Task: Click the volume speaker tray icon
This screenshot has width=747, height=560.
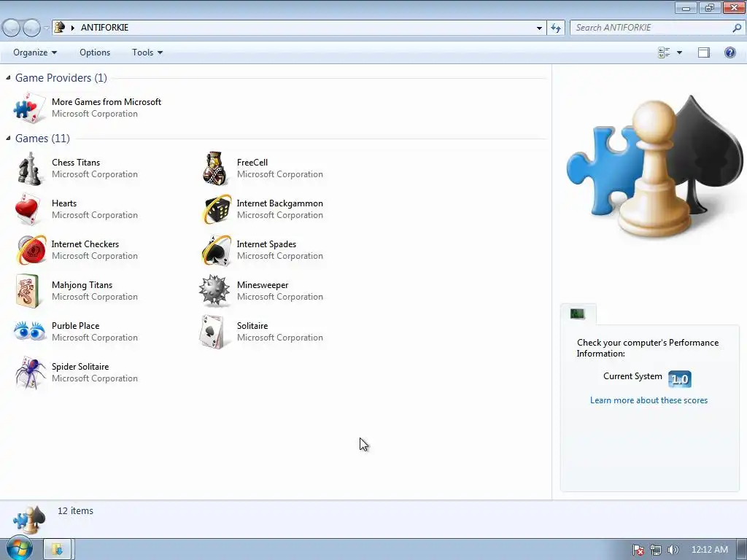Action: 673,550
